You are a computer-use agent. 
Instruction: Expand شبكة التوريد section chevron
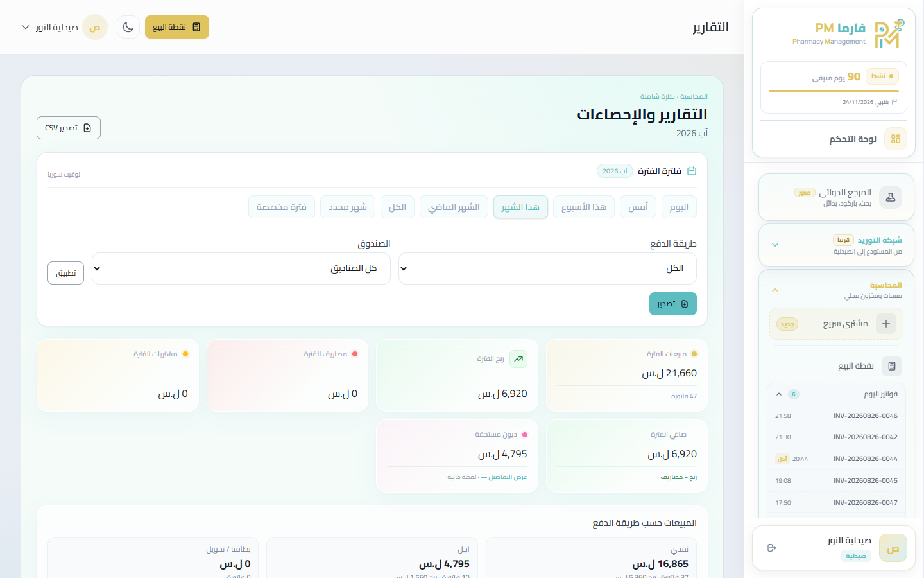[x=775, y=245]
